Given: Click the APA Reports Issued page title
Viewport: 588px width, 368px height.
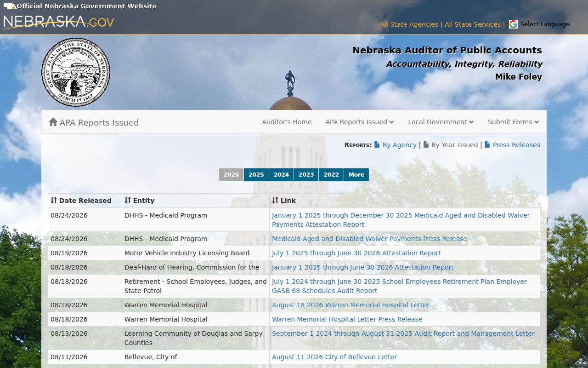Looking at the screenshot, I should coord(99,122).
